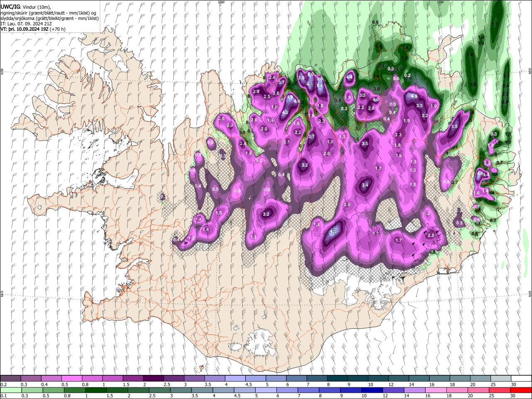Click the 5.5 snowfall value on the map
The height and width of the screenshot is (399, 532).
(x=320, y=79)
